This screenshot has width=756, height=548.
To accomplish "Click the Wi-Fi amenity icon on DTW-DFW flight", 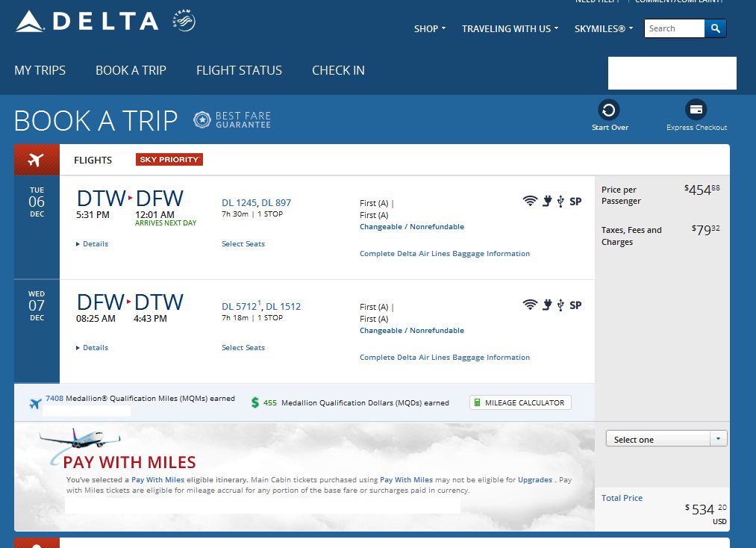I will coord(530,201).
